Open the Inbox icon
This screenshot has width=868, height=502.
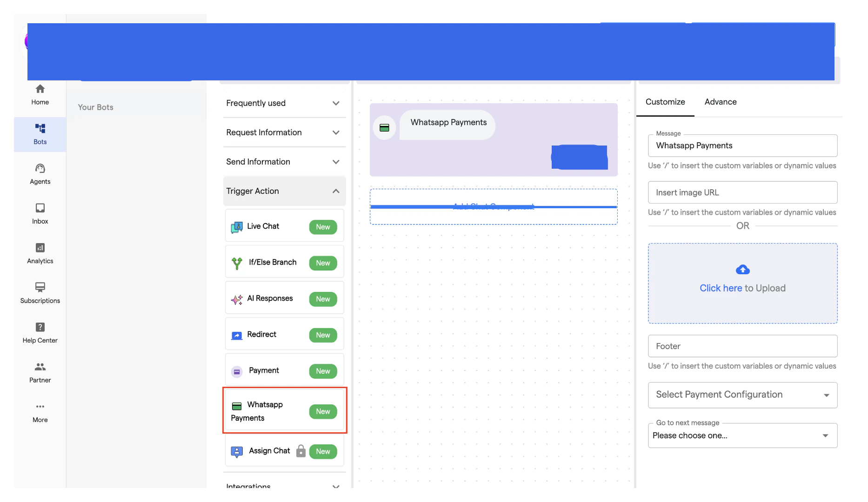click(x=40, y=208)
